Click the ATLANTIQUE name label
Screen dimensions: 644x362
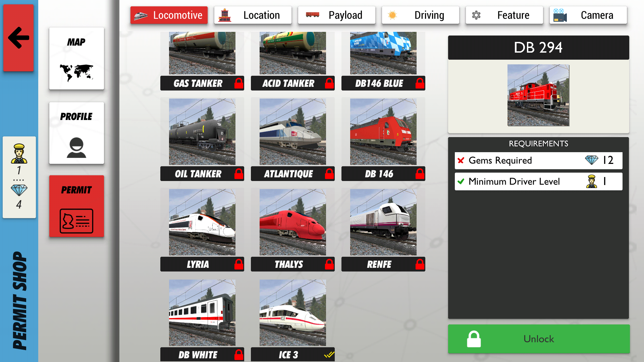[288, 174]
